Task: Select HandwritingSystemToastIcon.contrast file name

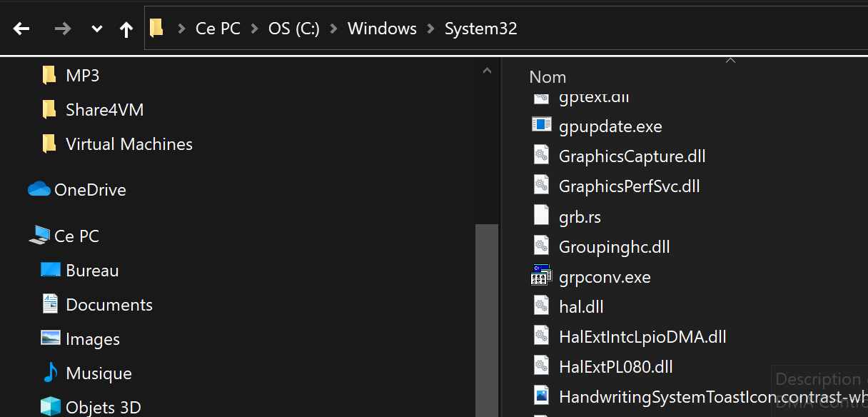Action: pos(713,397)
